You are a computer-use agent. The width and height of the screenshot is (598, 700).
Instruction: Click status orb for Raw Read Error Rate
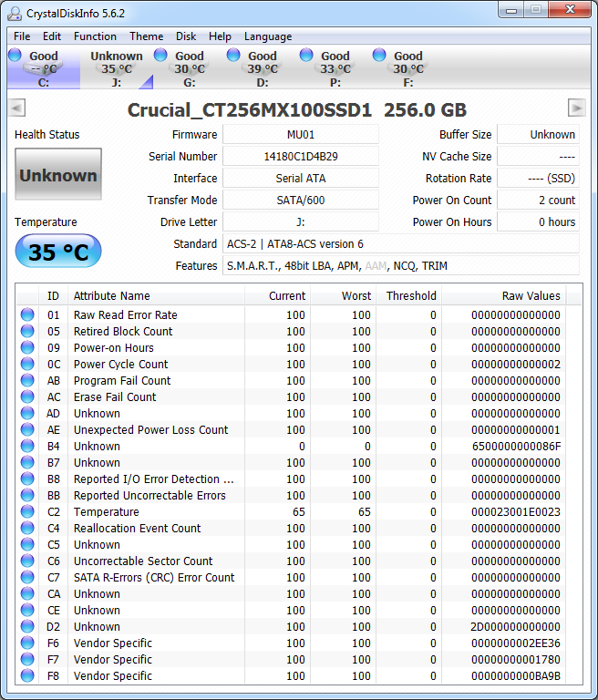(27, 315)
